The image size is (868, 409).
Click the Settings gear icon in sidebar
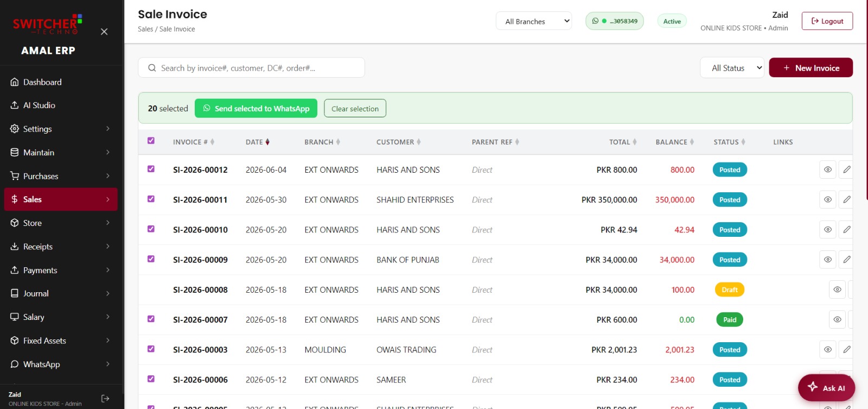(15, 129)
